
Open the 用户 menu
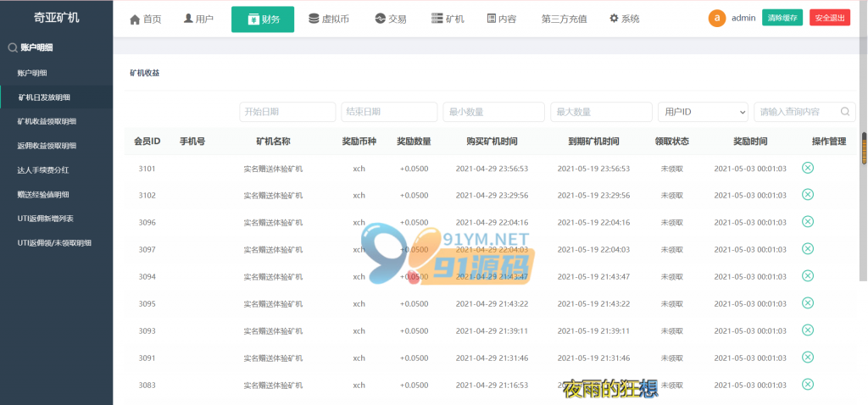(198, 19)
